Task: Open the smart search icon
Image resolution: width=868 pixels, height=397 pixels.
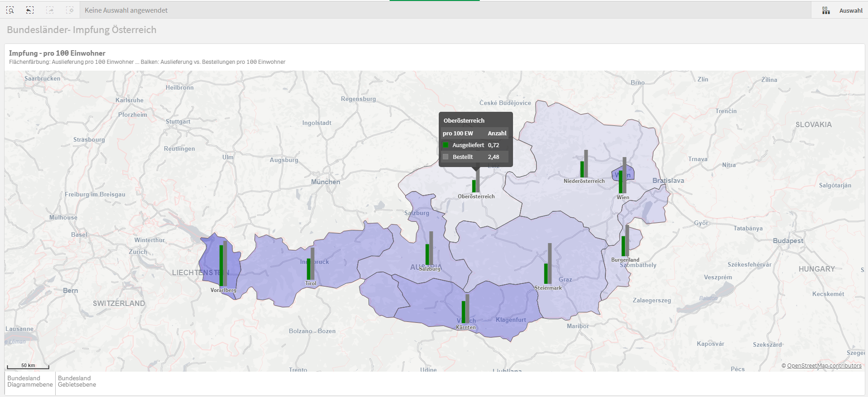Action: click(x=10, y=10)
